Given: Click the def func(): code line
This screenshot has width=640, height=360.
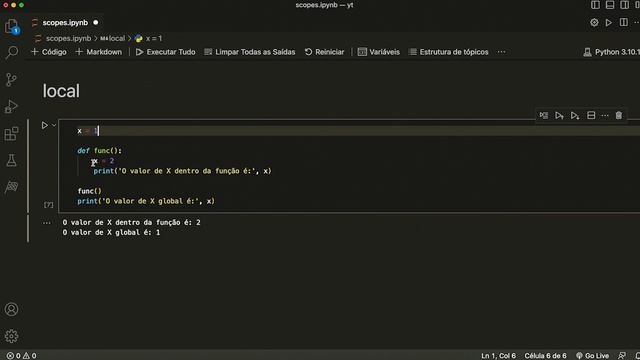Looking at the screenshot, I should click(100, 151).
